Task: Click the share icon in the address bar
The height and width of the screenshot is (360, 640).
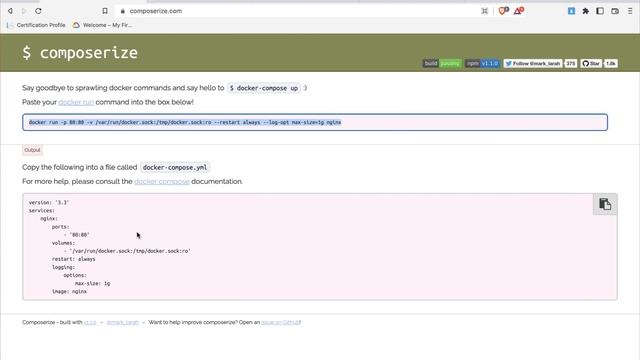Action: [x=484, y=11]
